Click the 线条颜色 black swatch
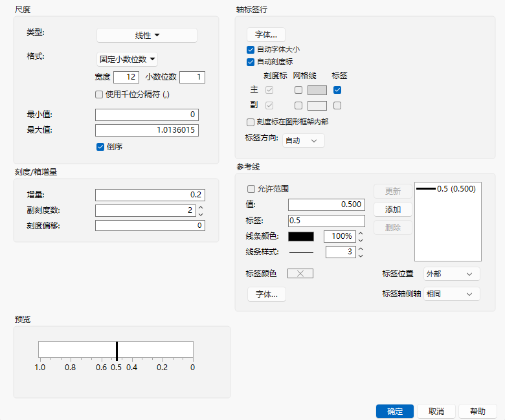Screen dimensions: 505x420 (x=301, y=237)
